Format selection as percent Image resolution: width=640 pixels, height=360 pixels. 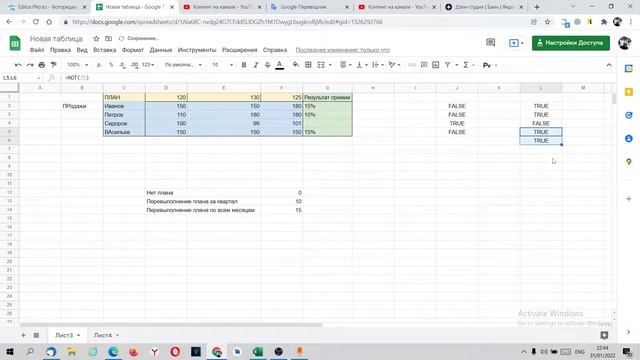(111, 65)
